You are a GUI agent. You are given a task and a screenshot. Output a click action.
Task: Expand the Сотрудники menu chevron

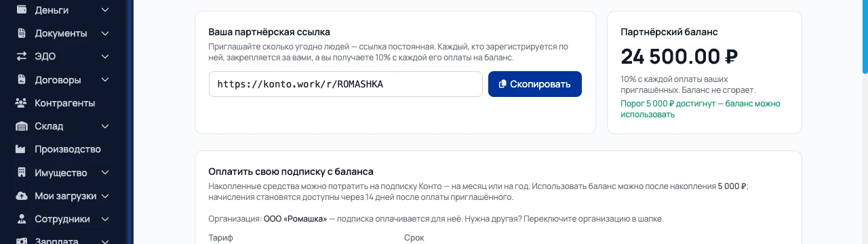pyautogui.click(x=105, y=219)
